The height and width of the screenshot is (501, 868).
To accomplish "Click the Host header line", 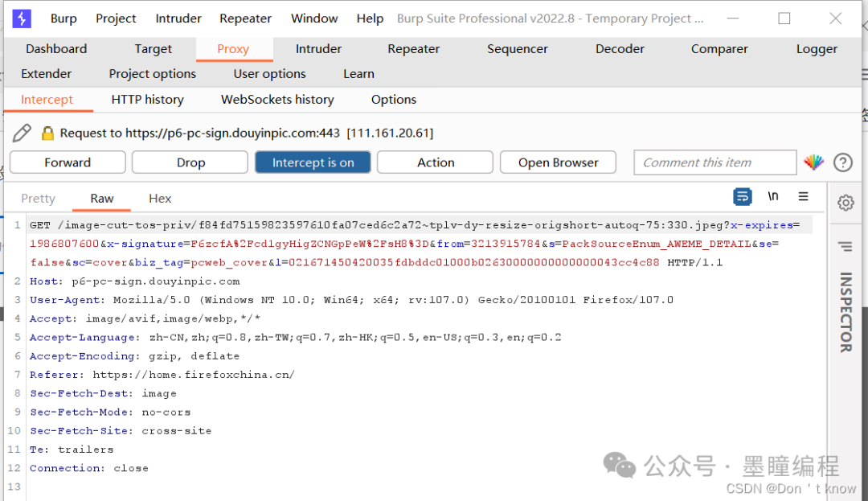I will click(x=134, y=281).
